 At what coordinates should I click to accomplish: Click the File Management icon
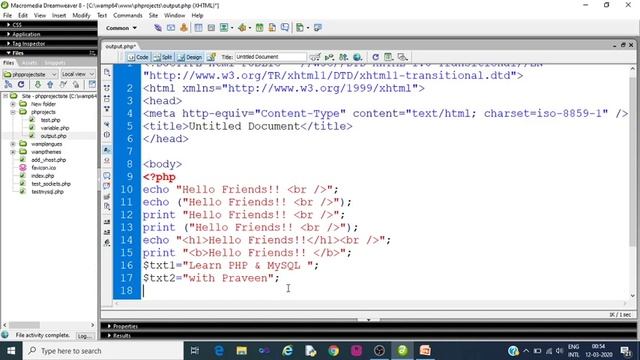pyautogui.click(x=343, y=57)
